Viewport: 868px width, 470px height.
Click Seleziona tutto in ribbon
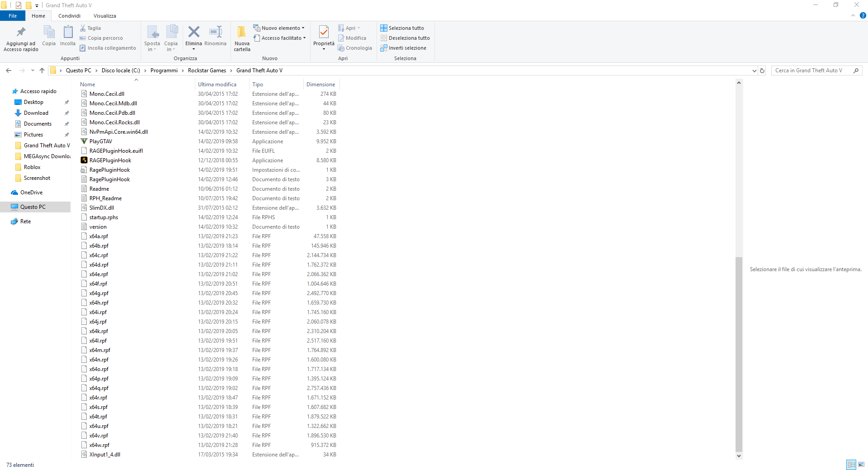(x=402, y=28)
